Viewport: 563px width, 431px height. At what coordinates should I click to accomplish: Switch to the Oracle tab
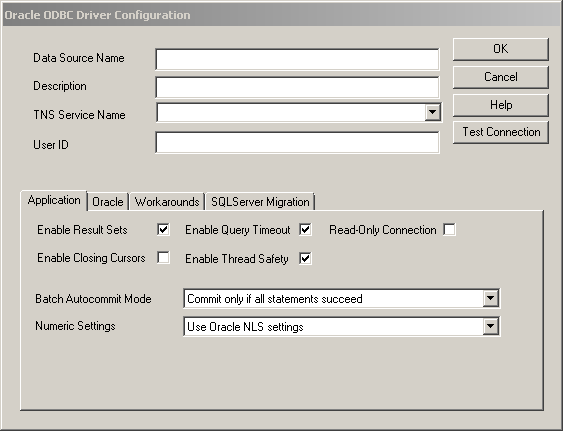pos(108,201)
